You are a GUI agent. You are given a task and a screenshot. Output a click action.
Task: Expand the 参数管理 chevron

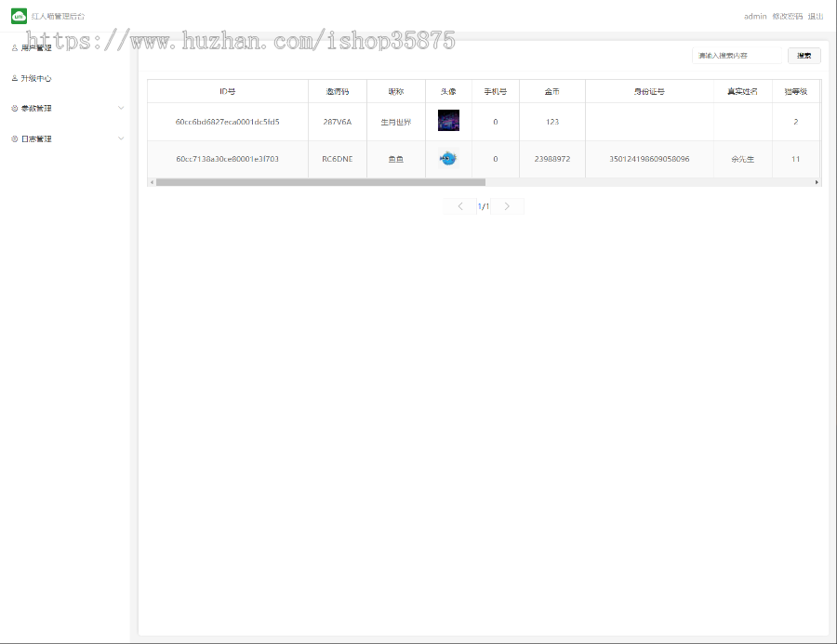121,109
